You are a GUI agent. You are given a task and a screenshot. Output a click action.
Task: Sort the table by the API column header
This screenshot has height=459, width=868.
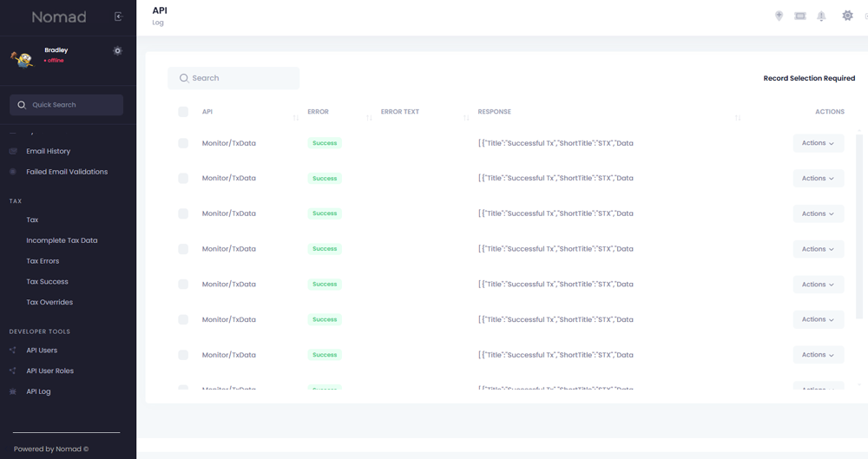(x=207, y=112)
